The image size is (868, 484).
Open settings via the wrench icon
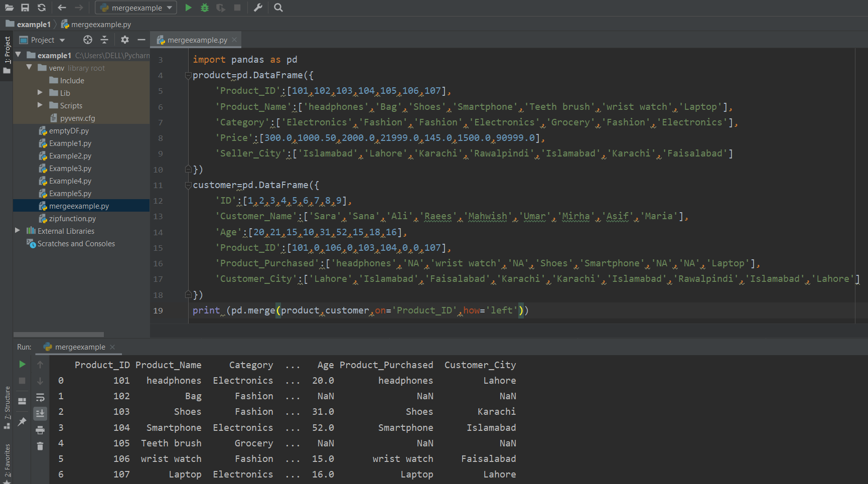[258, 8]
